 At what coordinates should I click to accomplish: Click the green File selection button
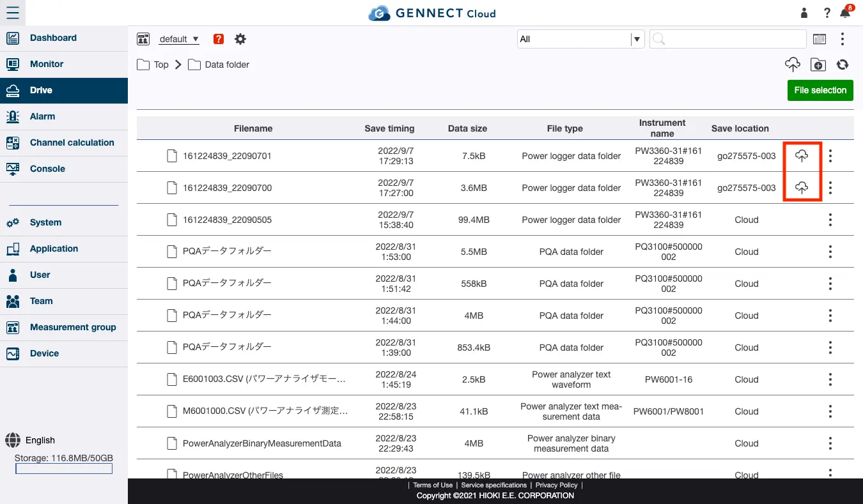point(820,90)
